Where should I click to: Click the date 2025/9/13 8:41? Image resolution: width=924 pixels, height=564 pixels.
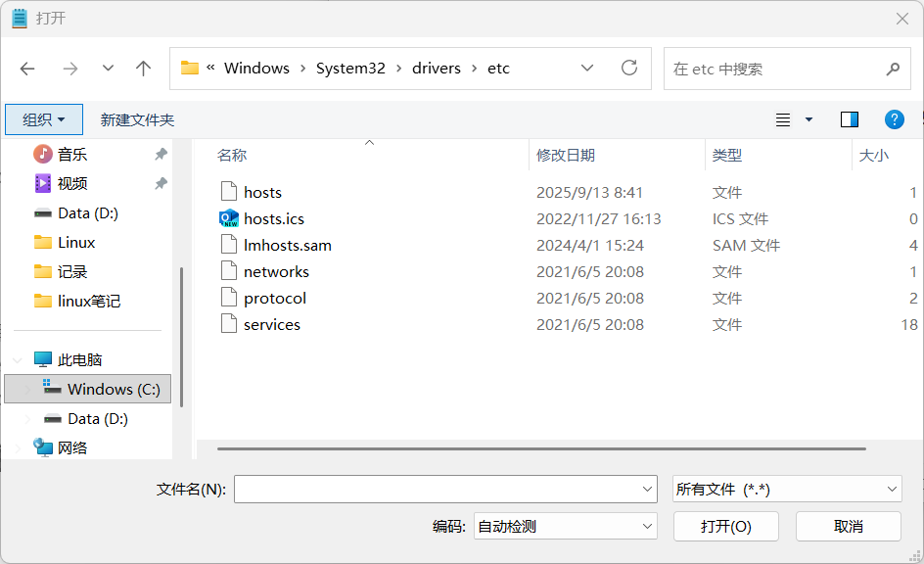click(589, 192)
